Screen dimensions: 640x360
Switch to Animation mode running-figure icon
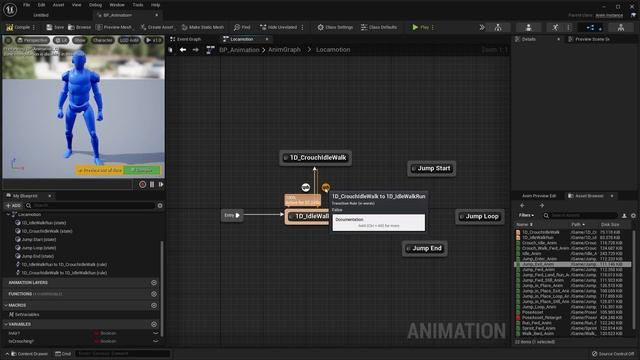(x=555, y=27)
